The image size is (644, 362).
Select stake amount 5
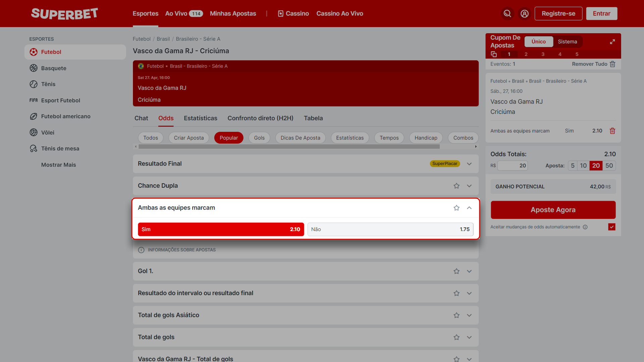(x=573, y=166)
